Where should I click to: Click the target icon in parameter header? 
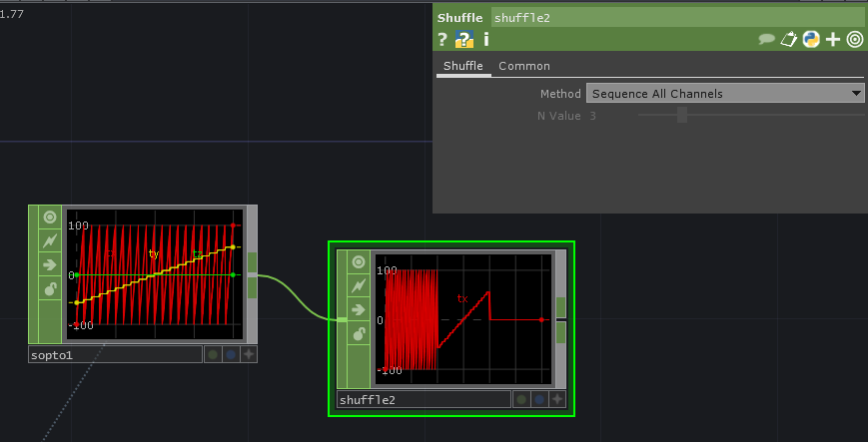click(855, 40)
